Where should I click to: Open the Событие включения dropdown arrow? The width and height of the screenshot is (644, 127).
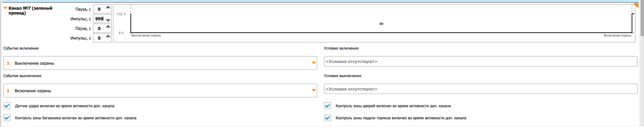[313, 63]
